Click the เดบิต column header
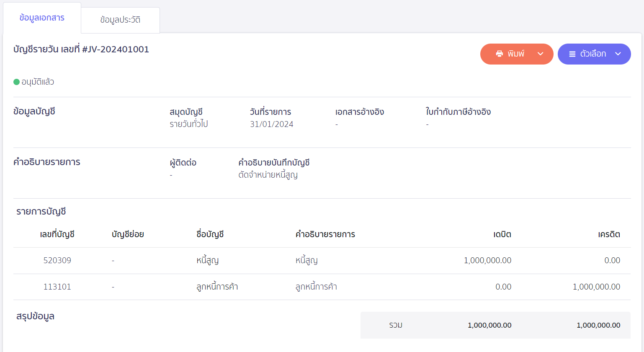The width and height of the screenshot is (644, 352). click(502, 234)
